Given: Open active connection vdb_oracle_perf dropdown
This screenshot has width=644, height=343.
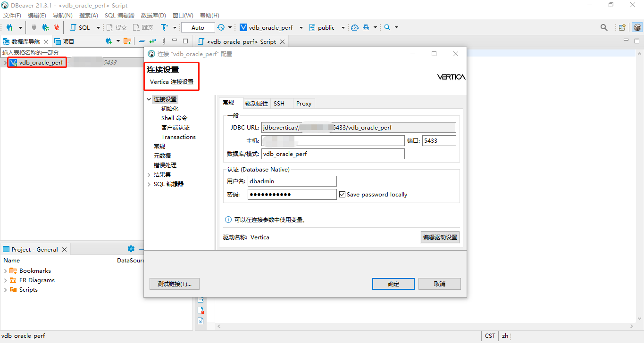Looking at the screenshot, I should (301, 28).
